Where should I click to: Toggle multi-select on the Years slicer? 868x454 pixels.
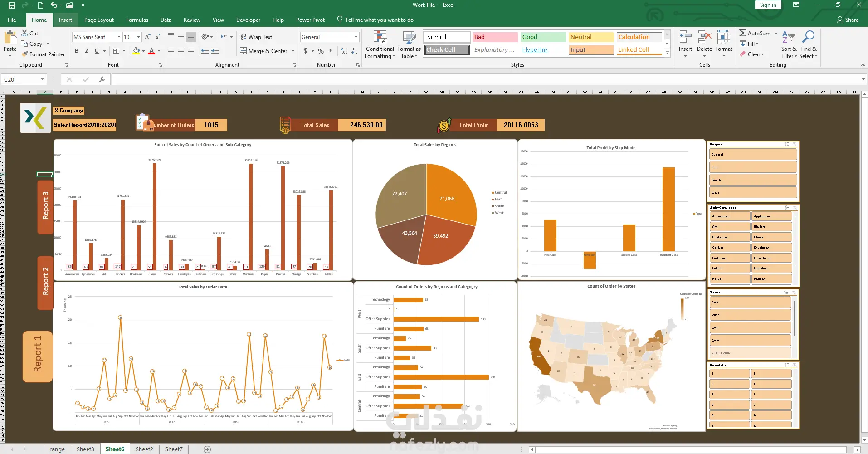(x=787, y=293)
